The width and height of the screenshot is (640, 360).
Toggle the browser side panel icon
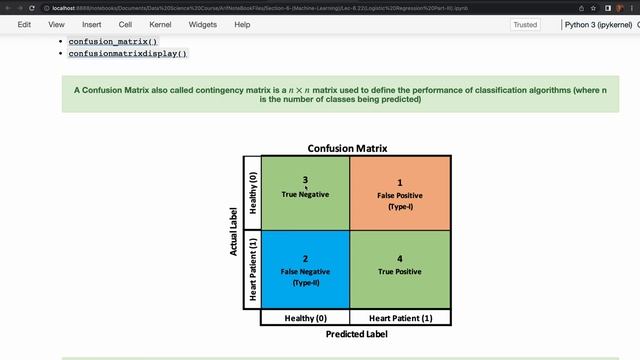coord(608,8)
